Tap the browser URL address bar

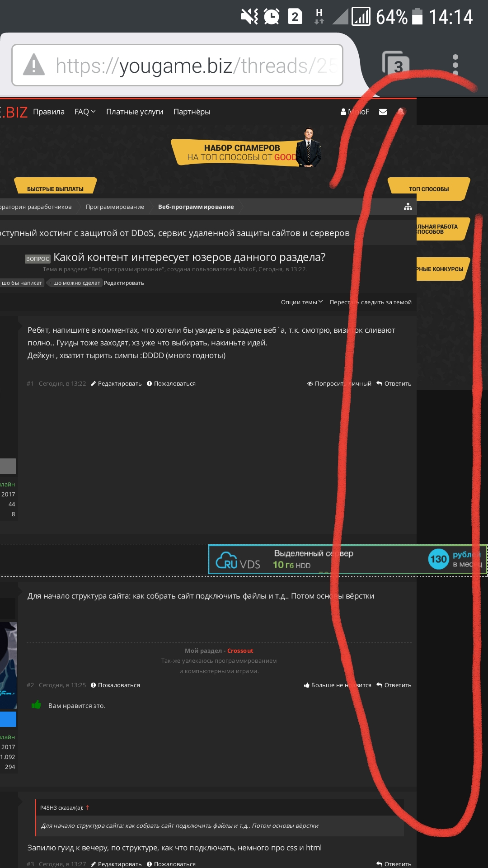pyautogui.click(x=177, y=65)
